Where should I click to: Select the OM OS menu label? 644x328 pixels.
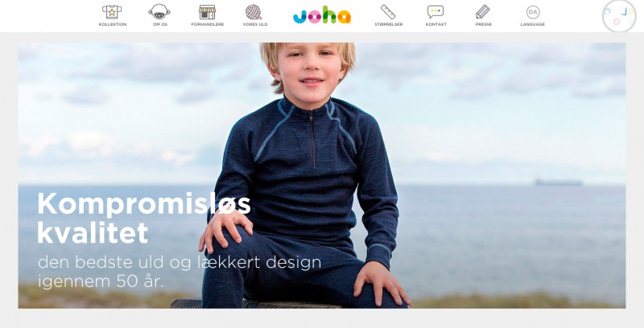(x=159, y=25)
